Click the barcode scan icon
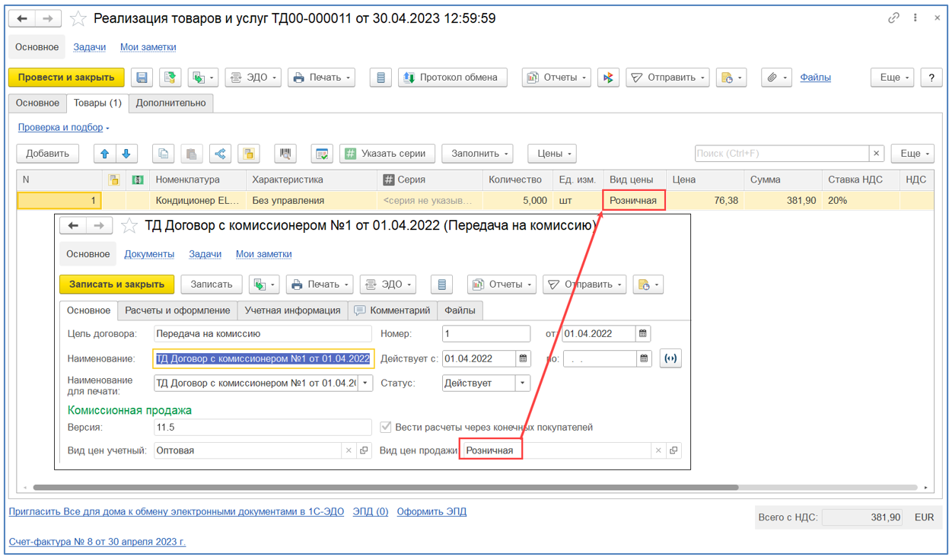 coord(285,154)
